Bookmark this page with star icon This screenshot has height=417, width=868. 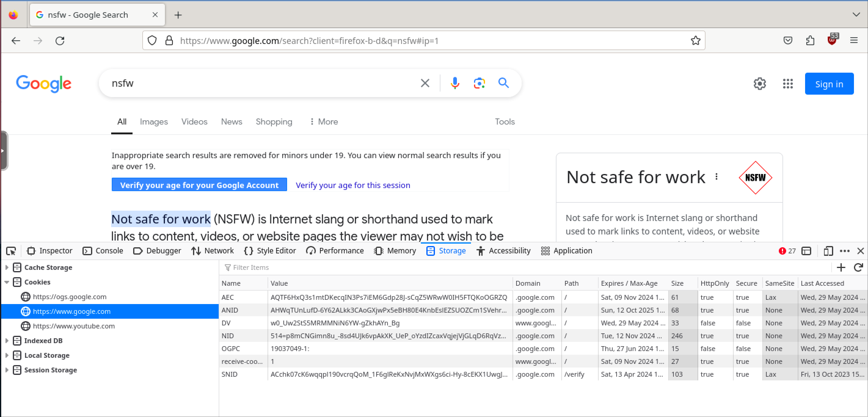(695, 41)
